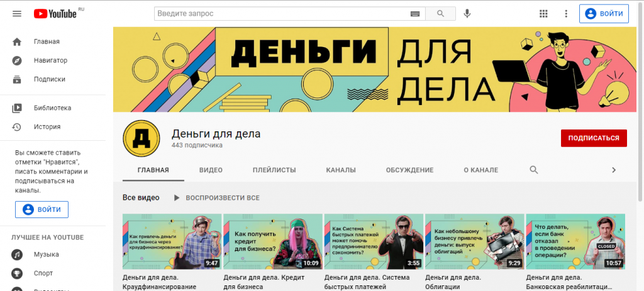644x291 pixels.
Task: Switch to the ОБСУЖДЕНИЕ tab
Action: (409, 170)
